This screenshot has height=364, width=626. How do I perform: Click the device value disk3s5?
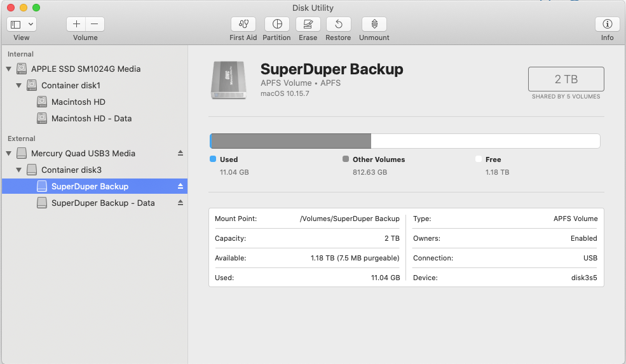pos(584,278)
